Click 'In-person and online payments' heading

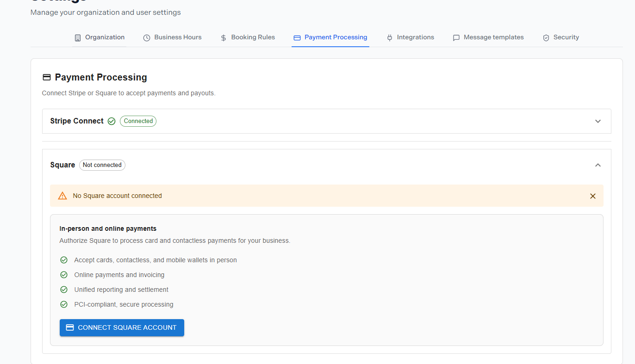[x=108, y=228]
